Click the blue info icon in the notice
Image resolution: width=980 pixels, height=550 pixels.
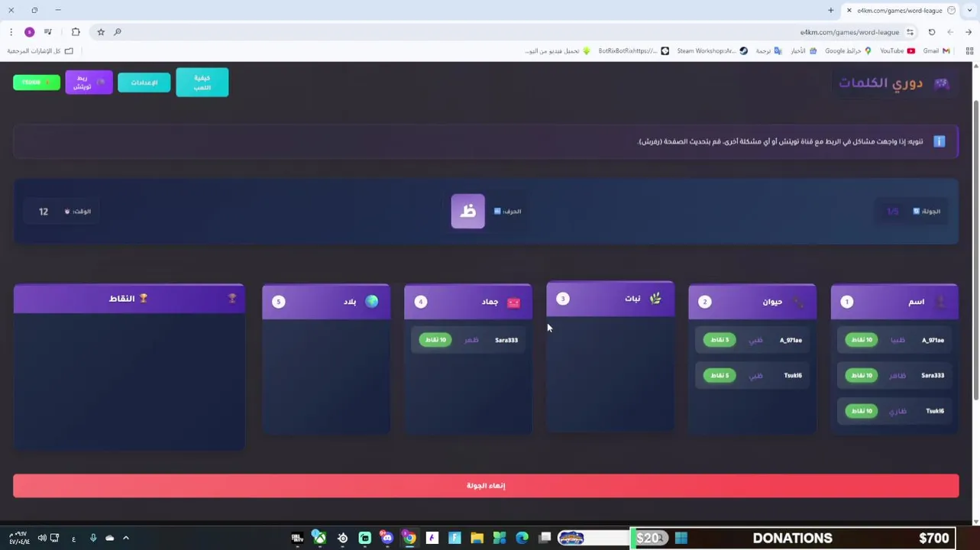click(x=940, y=141)
